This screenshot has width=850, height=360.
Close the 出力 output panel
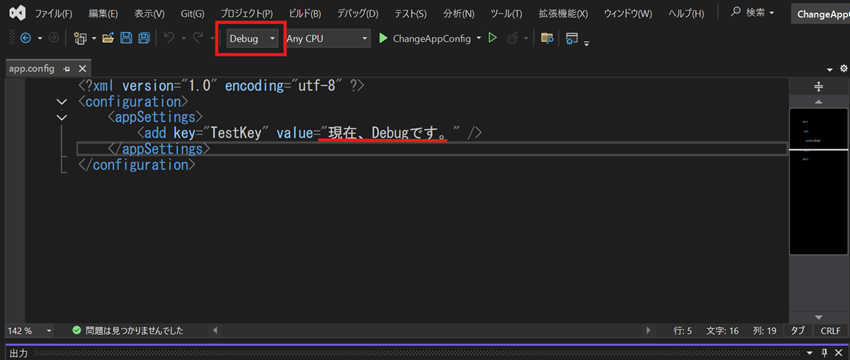click(x=838, y=353)
